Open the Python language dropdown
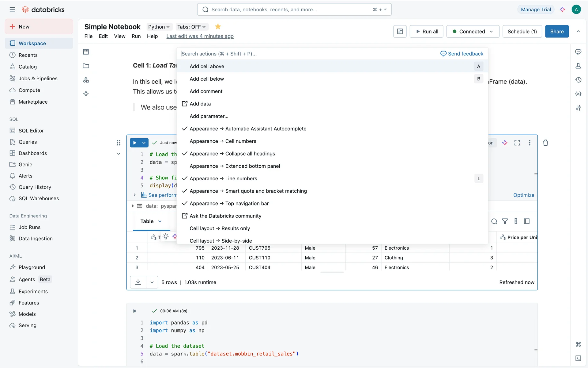This screenshot has width=588, height=368. (159, 27)
